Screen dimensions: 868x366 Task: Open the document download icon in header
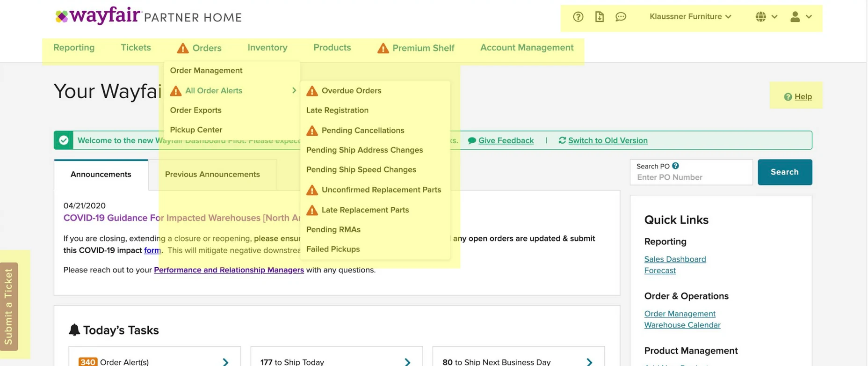[x=599, y=17]
